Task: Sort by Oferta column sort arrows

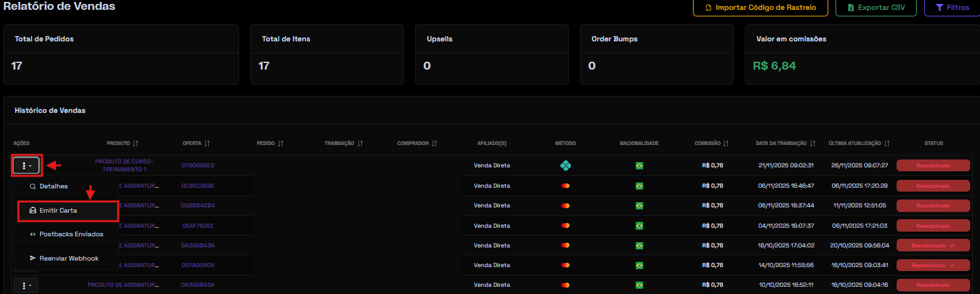Action: [x=207, y=143]
